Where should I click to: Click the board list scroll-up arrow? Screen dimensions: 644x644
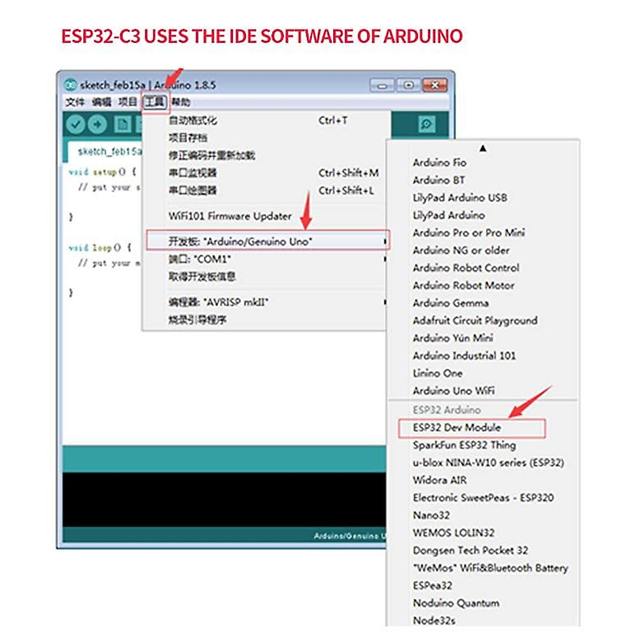click(483, 148)
